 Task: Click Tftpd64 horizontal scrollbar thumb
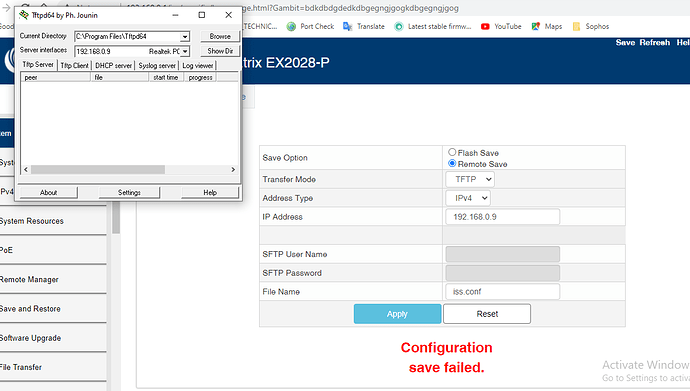point(98,169)
